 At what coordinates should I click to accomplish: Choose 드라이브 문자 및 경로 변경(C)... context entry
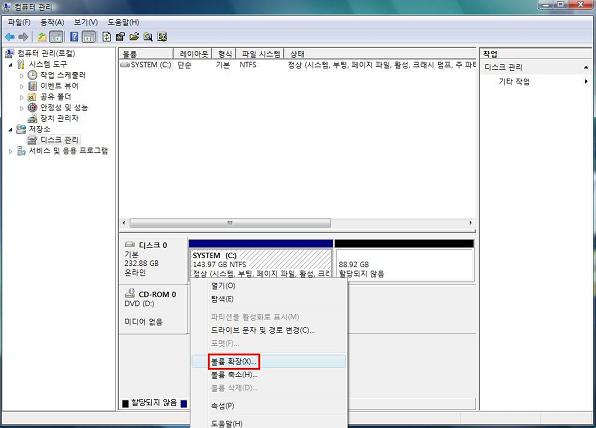269,330
